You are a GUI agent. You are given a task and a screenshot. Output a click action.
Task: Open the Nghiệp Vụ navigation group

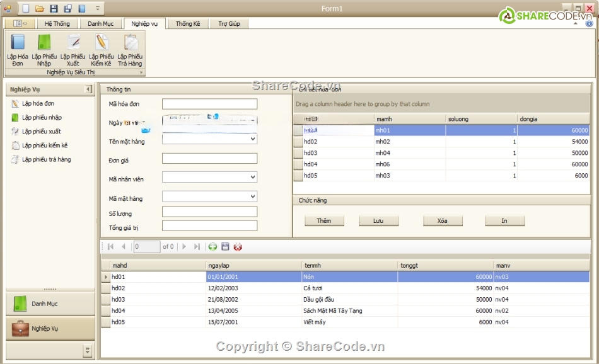[50, 329]
